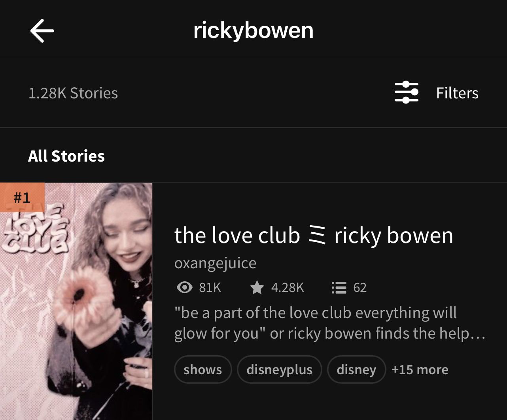The width and height of the screenshot is (507, 420).
Task: Click the rickybowen page title
Action: click(253, 31)
